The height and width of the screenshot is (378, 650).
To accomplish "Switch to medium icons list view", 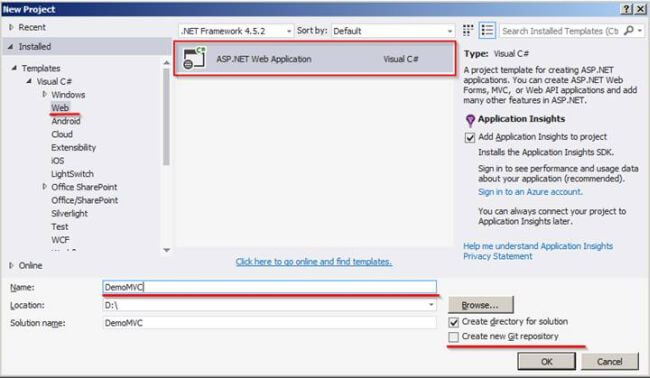I will 487,30.
